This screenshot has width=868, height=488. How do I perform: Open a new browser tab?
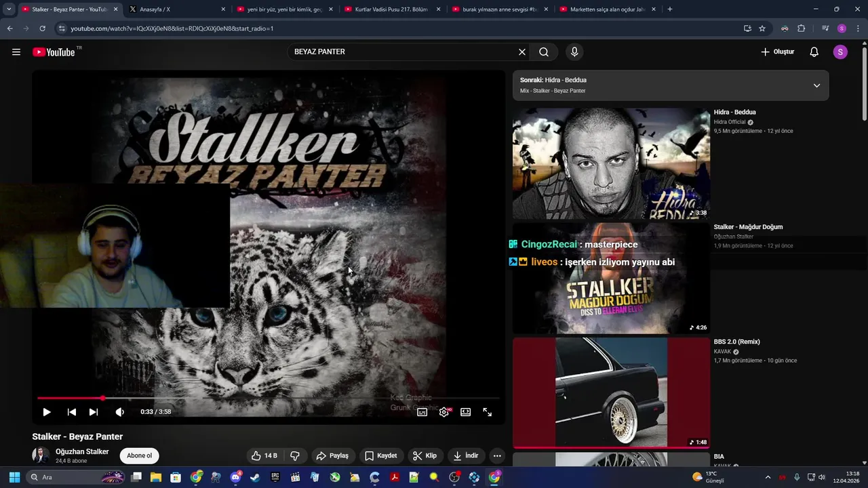670,9
